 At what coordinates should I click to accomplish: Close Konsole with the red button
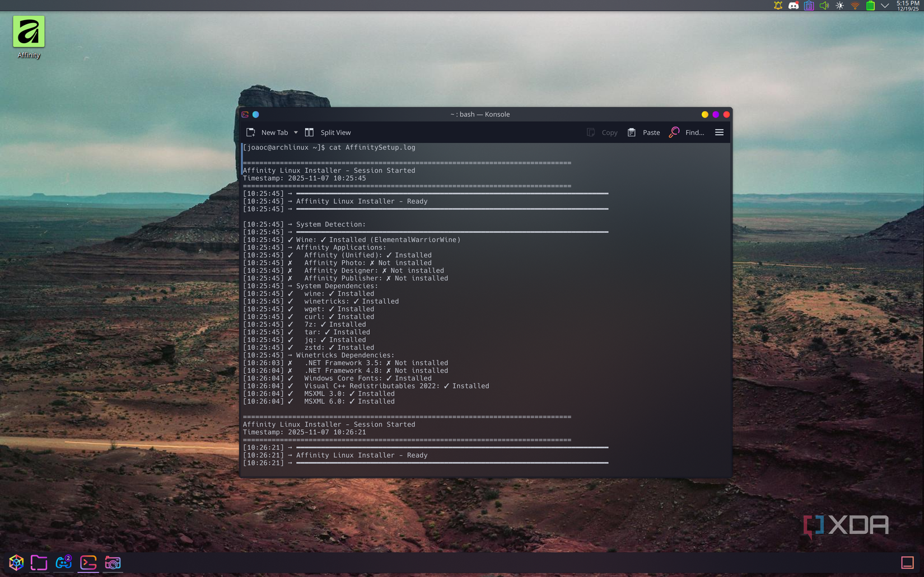coord(726,114)
